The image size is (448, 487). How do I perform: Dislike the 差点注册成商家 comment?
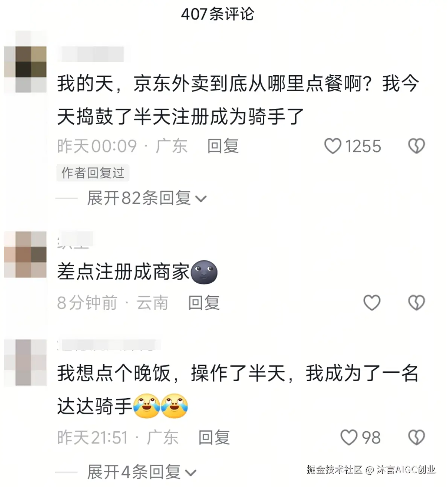416,303
